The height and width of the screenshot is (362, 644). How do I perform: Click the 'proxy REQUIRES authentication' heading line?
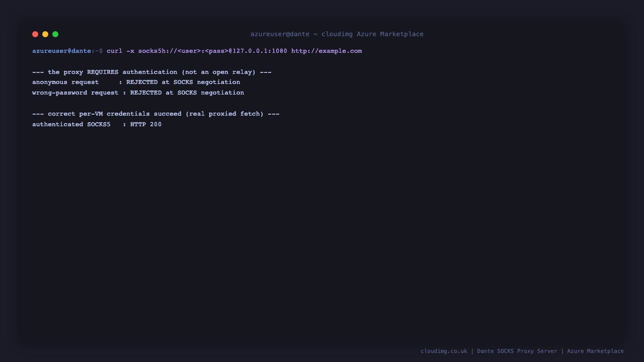(152, 72)
